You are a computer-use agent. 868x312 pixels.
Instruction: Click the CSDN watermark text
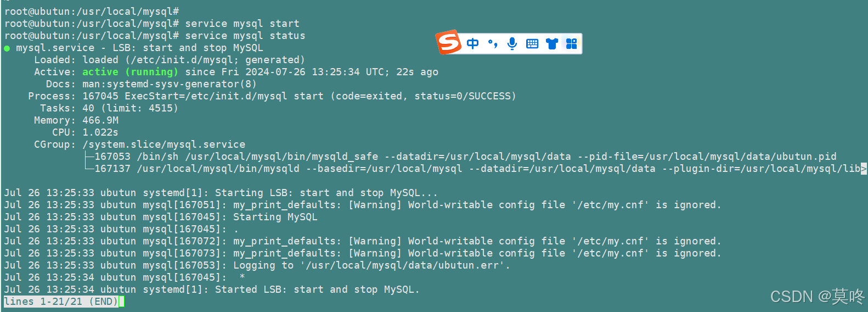(x=816, y=297)
